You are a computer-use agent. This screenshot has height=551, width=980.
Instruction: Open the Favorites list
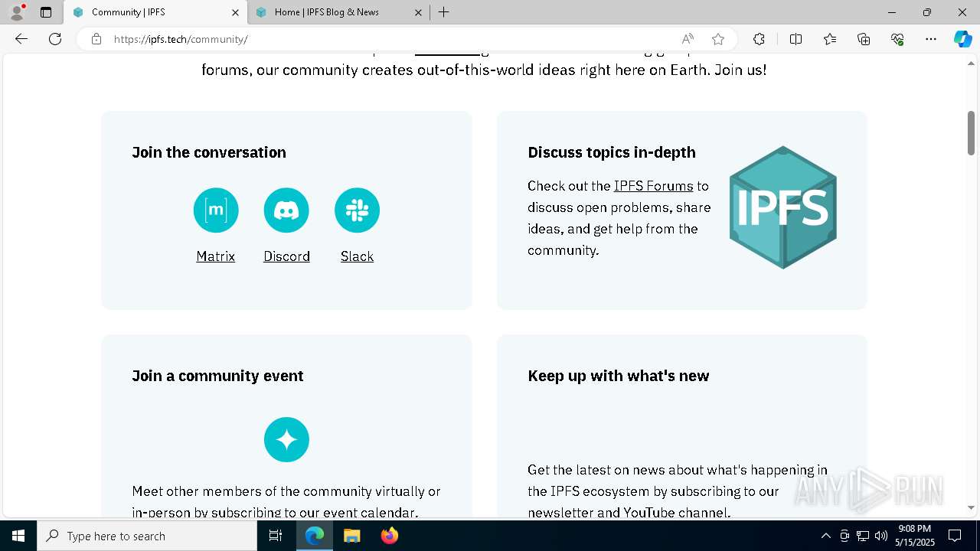830,39
